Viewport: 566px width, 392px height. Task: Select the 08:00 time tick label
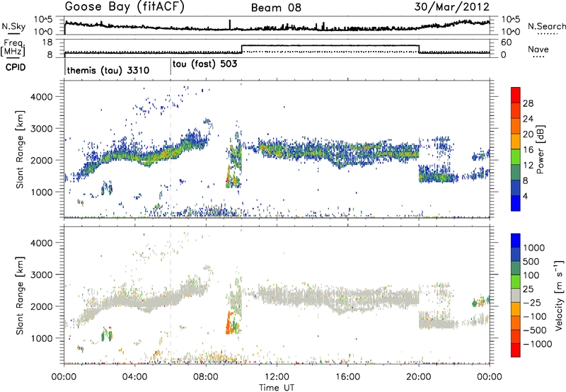point(206,377)
